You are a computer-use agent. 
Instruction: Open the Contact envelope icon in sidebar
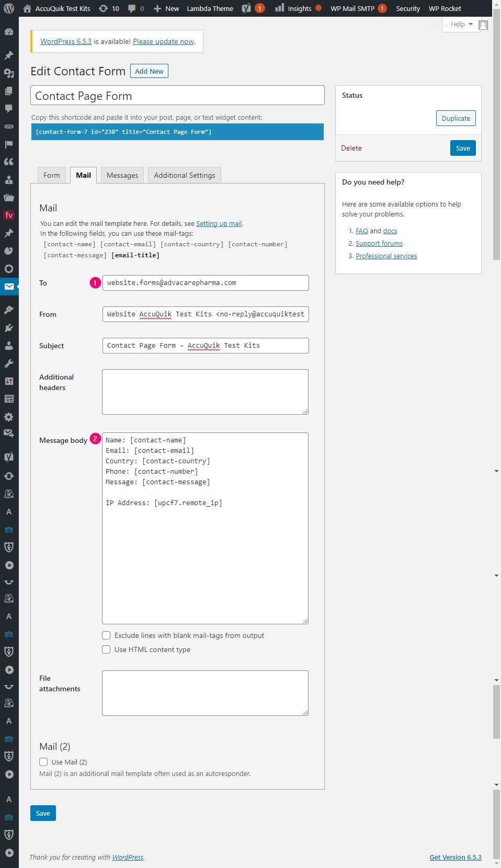click(9, 287)
